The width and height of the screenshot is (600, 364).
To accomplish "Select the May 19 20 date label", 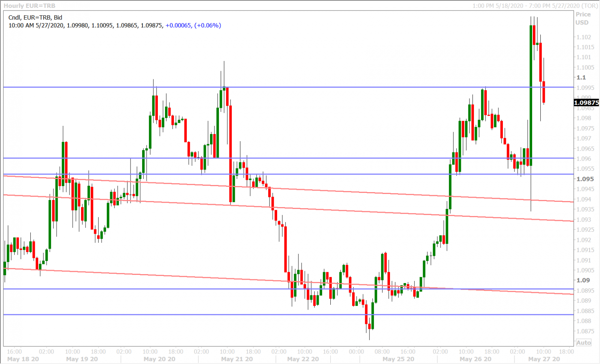I will click(82, 359).
